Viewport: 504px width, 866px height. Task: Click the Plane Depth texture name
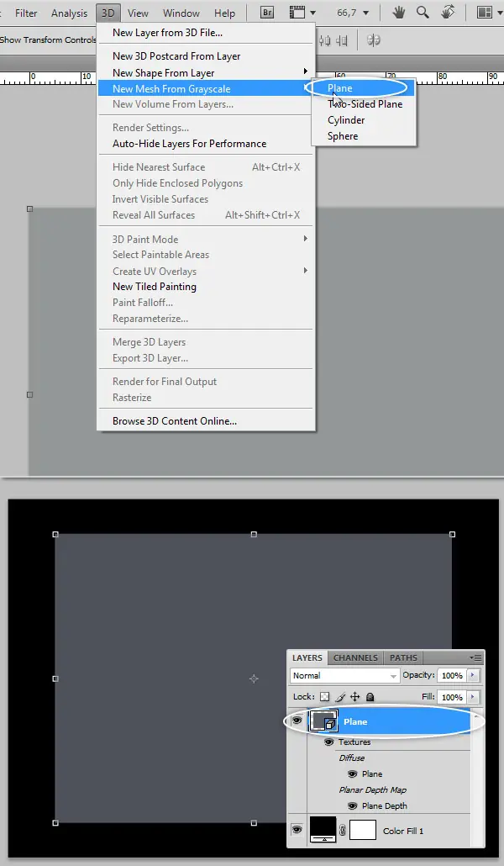point(384,805)
